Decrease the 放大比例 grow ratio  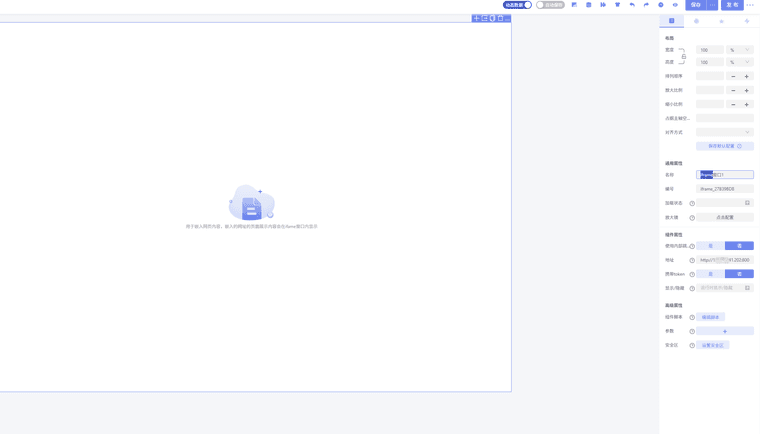pyautogui.click(x=733, y=90)
